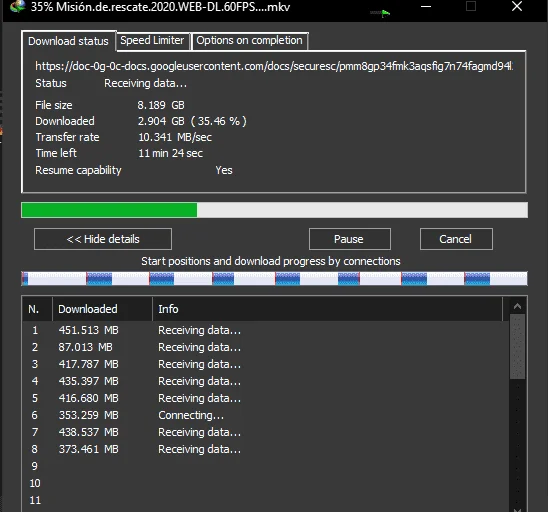Click the Info column header
The width and height of the screenshot is (548, 512).
pos(327,309)
